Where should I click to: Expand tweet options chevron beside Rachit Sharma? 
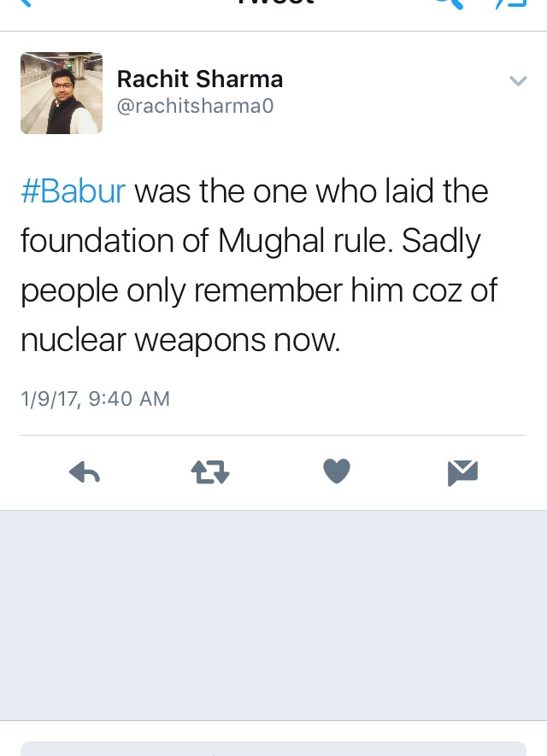518,80
